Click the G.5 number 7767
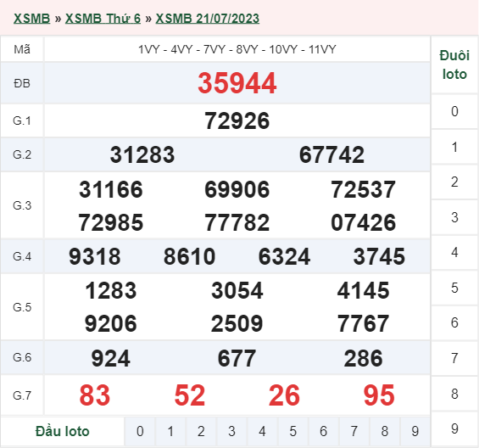The width and height of the screenshot is (479, 448). (363, 324)
